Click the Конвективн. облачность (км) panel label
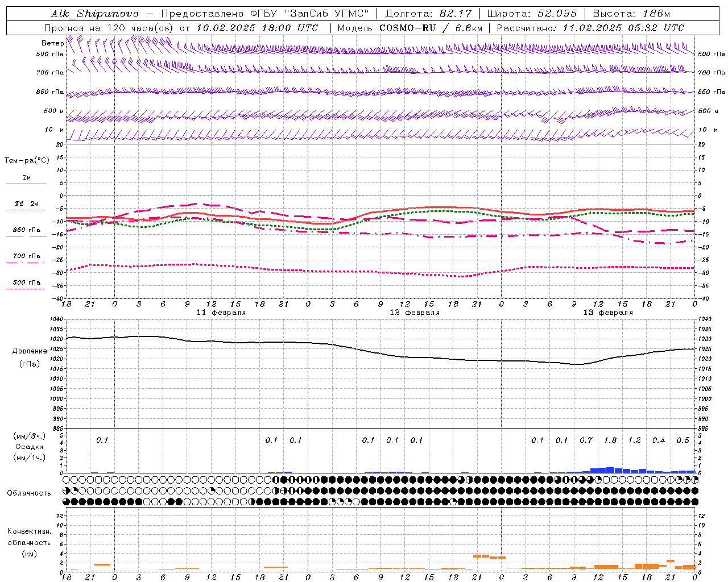 coord(30,542)
